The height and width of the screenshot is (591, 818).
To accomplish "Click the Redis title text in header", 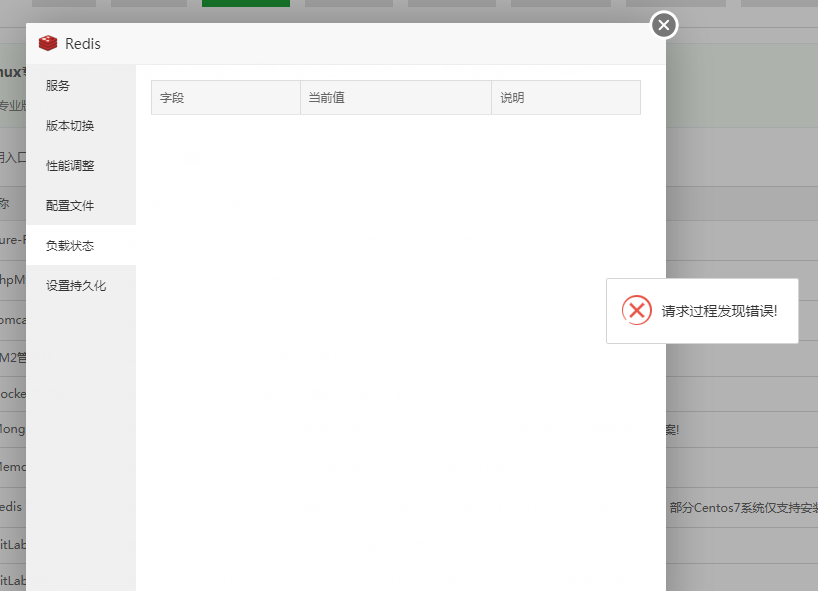I will click(83, 44).
